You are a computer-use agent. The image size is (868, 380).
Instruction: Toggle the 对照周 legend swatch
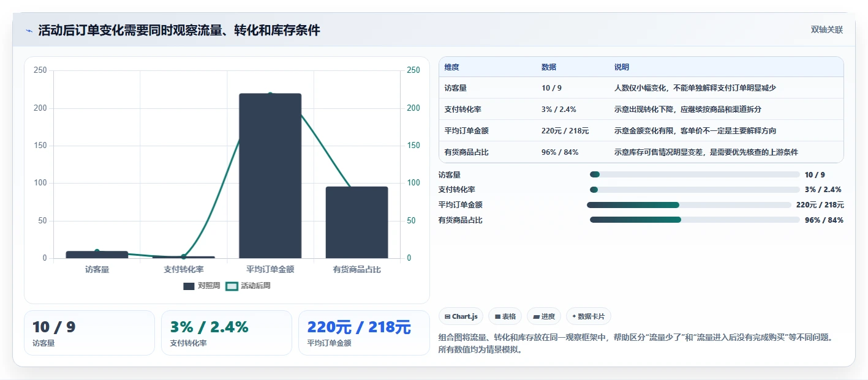[189, 286]
